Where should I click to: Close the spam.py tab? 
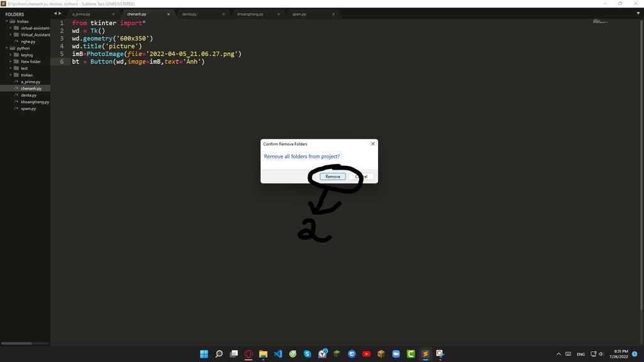333,14
